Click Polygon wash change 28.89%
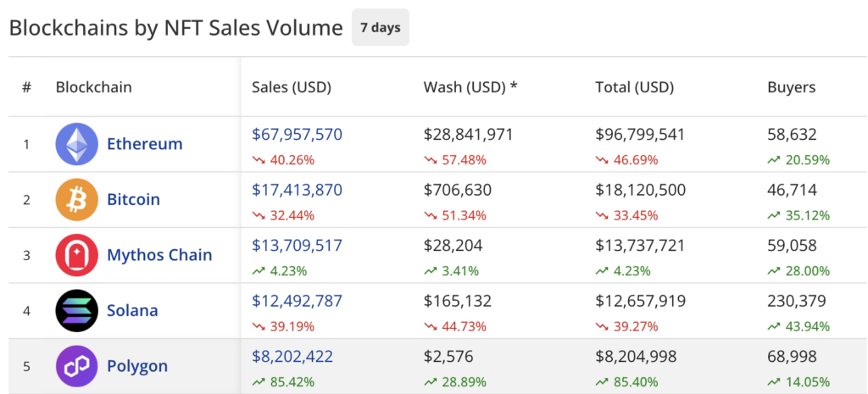The image size is (868, 394). [x=455, y=382]
